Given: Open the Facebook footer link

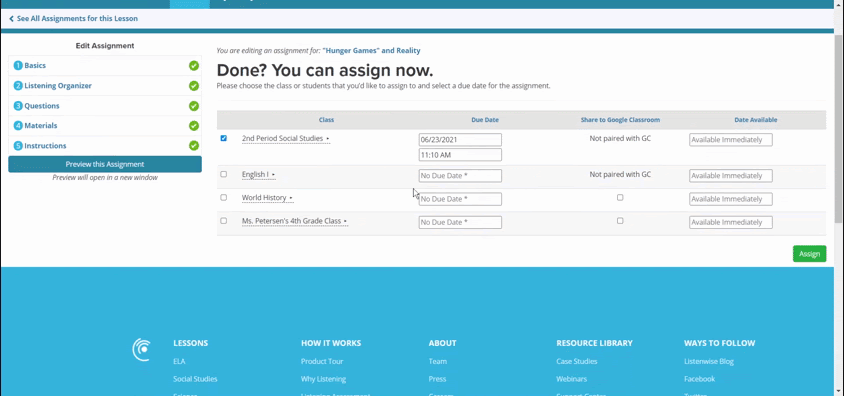Looking at the screenshot, I should pyautogui.click(x=699, y=379).
